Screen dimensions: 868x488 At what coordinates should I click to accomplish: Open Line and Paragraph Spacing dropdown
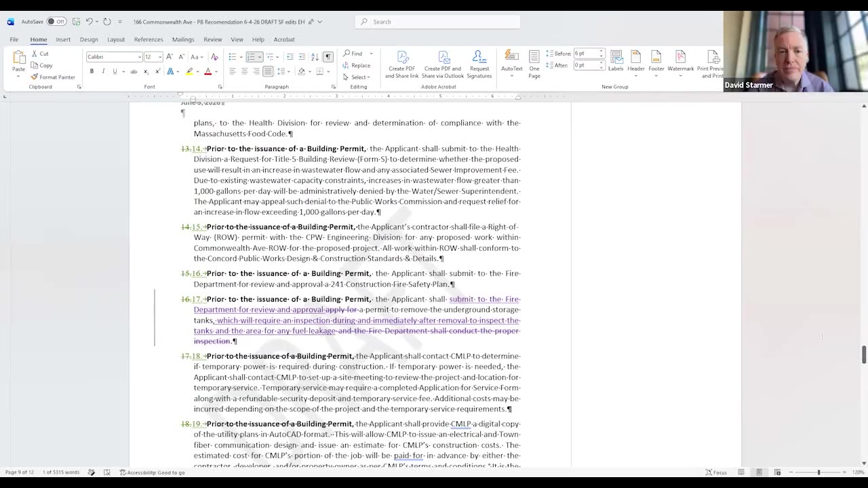pyautogui.click(x=283, y=71)
